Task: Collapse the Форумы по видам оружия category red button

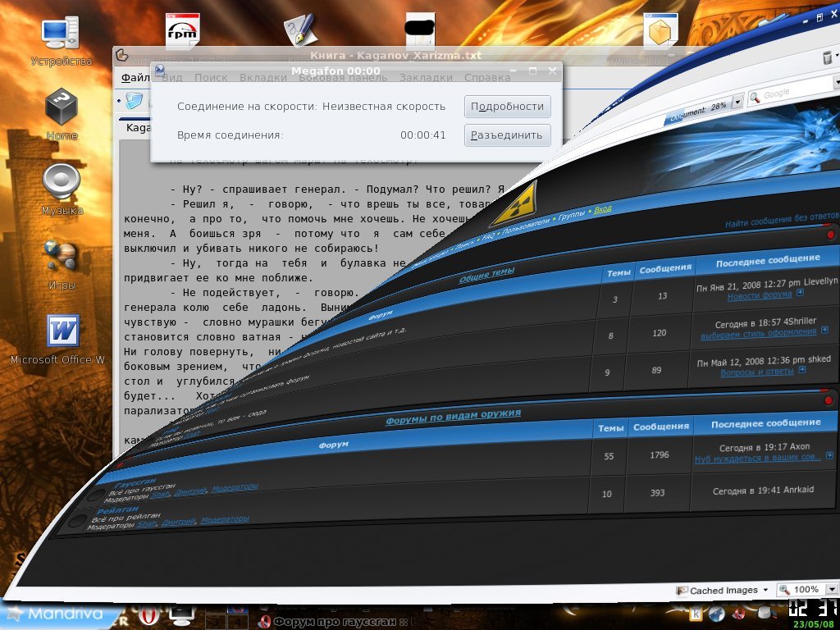Action: pos(829,400)
